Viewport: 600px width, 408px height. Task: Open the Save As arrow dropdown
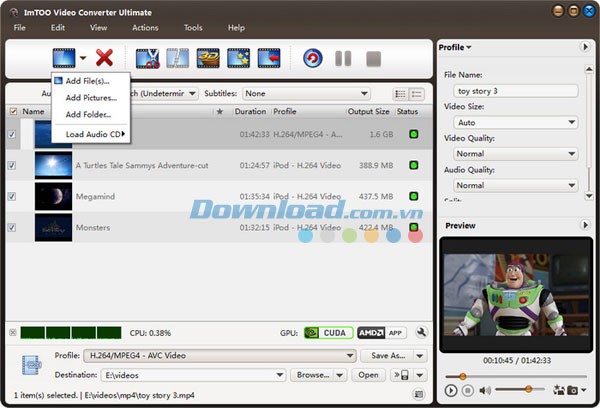point(420,356)
